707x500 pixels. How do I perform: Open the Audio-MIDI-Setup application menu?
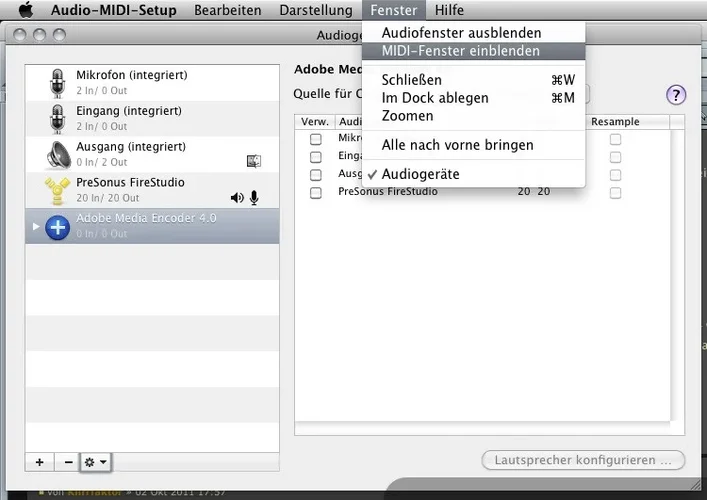114,10
